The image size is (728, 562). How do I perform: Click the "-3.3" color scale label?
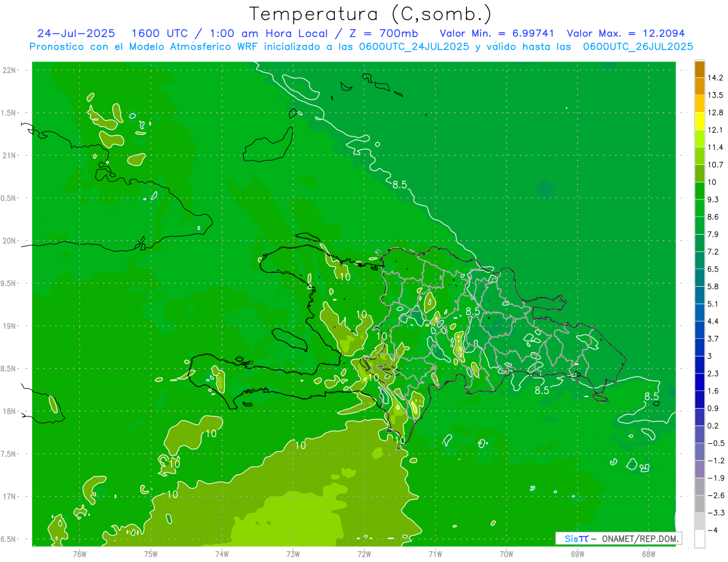point(715,513)
